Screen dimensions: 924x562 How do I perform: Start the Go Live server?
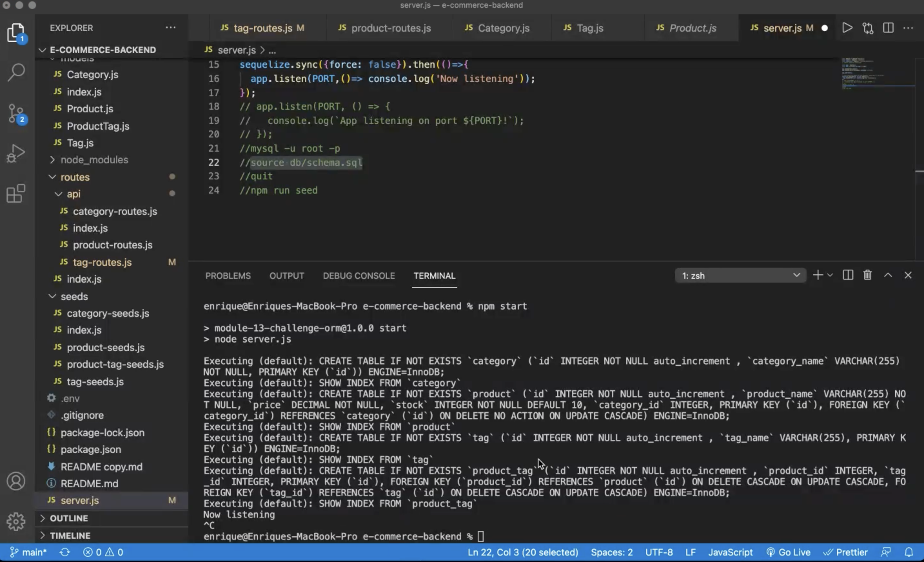[x=788, y=552]
